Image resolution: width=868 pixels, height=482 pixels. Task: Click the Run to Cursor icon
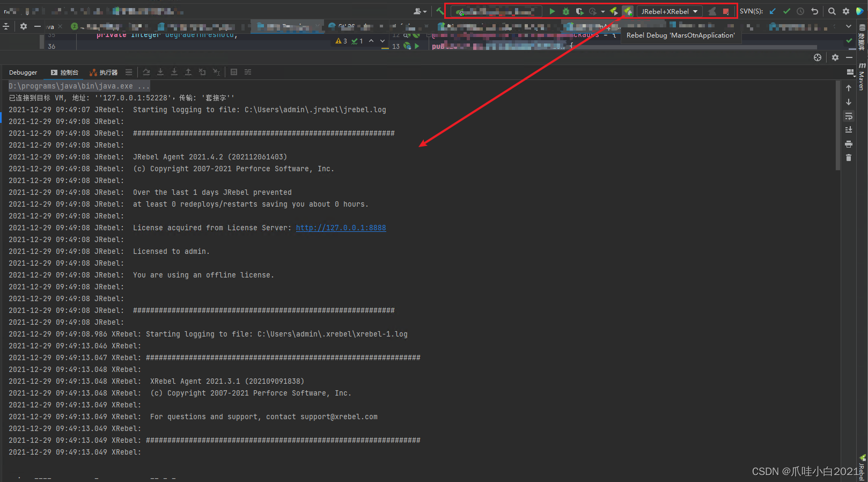click(x=216, y=72)
